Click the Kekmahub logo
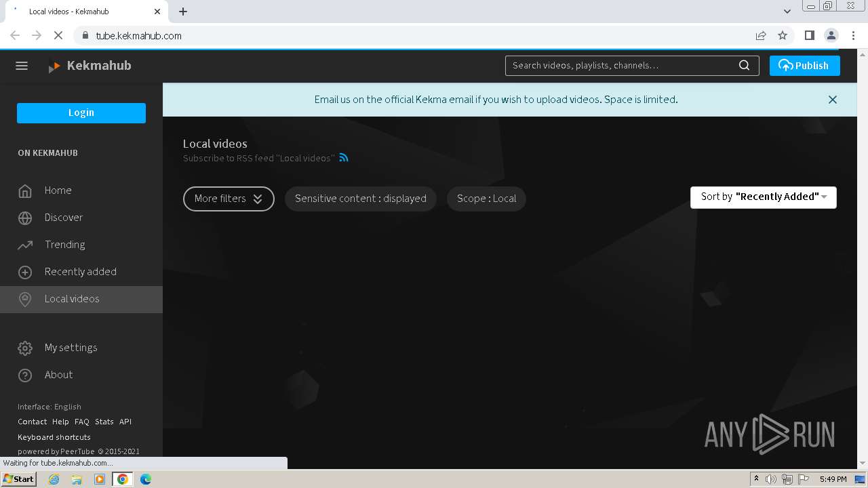 (90, 66)
